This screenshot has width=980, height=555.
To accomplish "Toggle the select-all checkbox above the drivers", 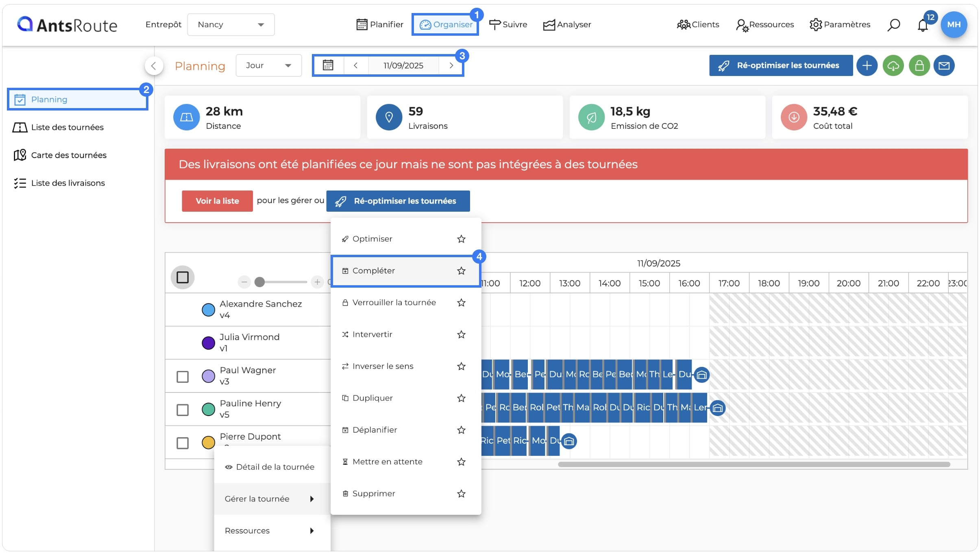I will pyautogui.click(x=183, y=277).
